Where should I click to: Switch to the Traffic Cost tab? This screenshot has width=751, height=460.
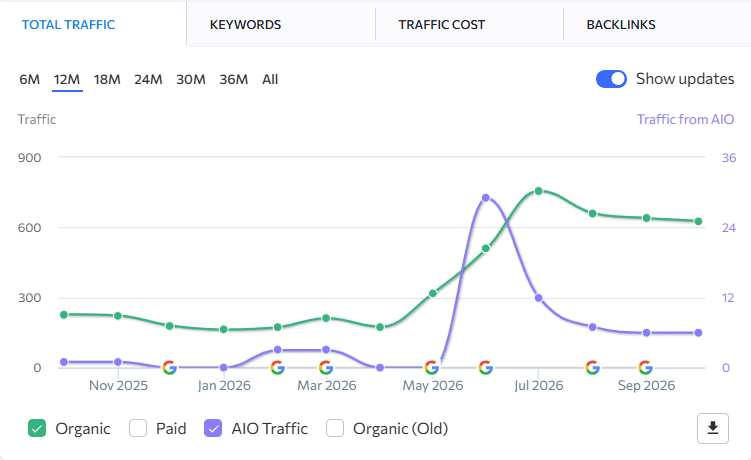[442, 24]
